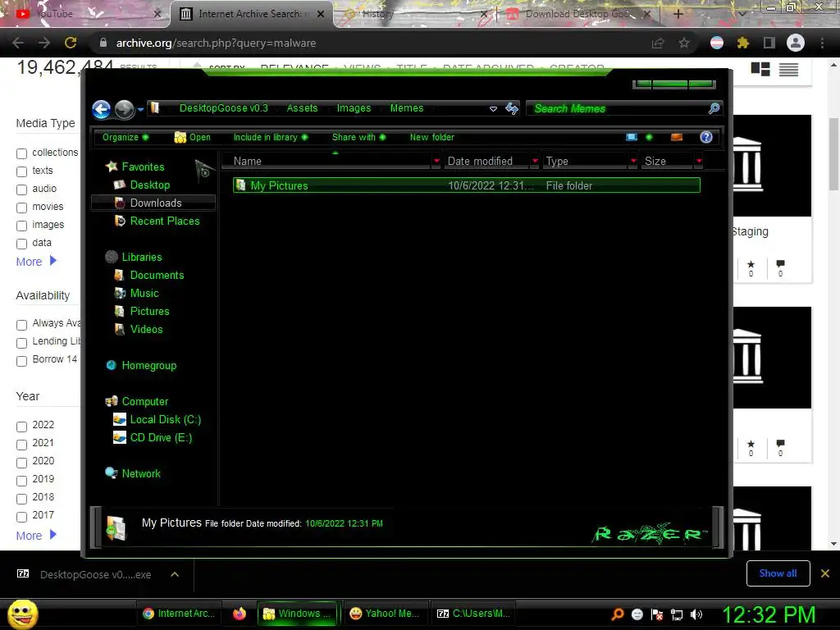Open Downloads in Favorites
The height and width of the screenshot is (630, 840).
coord(153,203)
